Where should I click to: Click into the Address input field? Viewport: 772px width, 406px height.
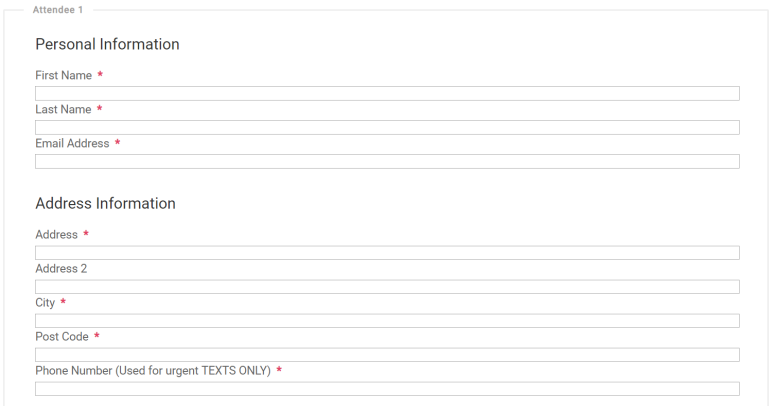[387, 253]
